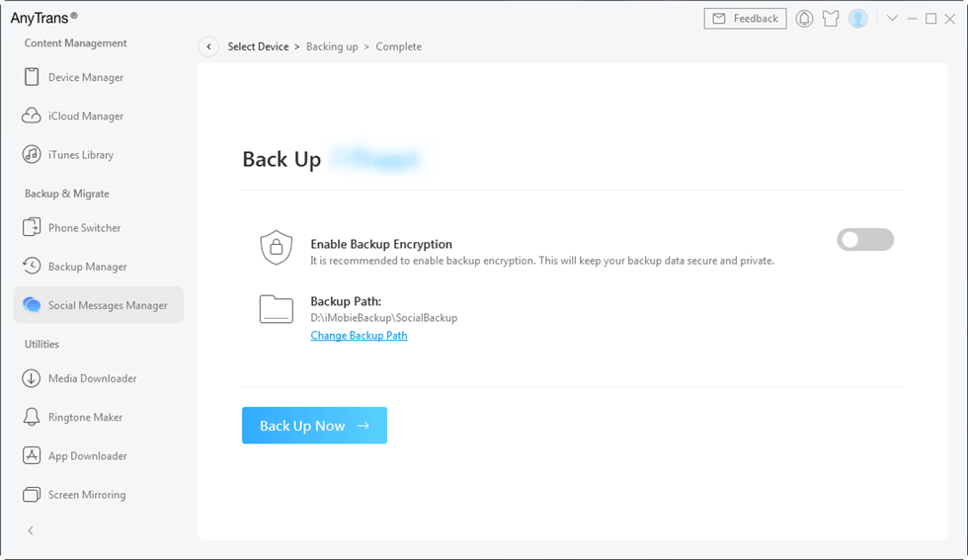Go to iTunes Library label
Image resolution: width=968 pixels, height=560 pixels.
coord(81,155)
